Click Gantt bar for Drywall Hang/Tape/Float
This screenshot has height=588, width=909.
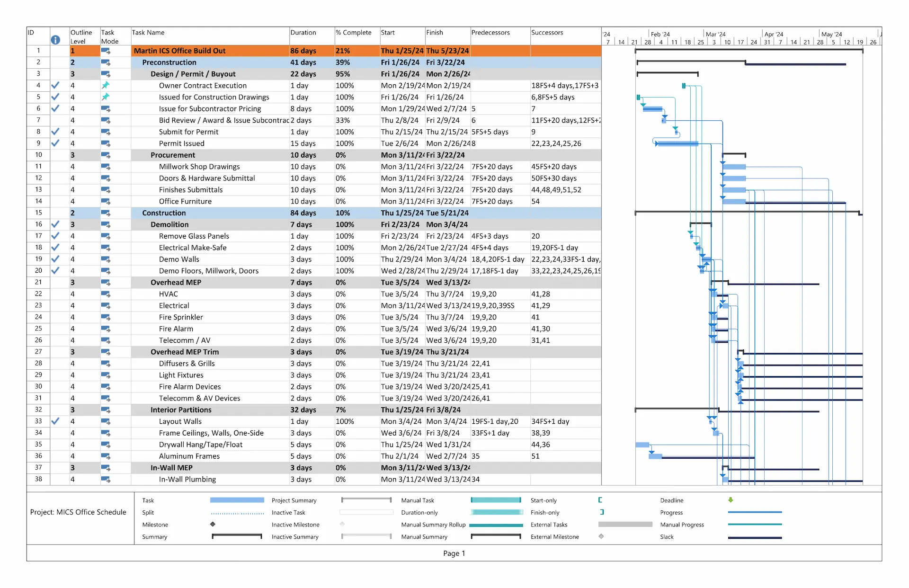tap(642, 445)
